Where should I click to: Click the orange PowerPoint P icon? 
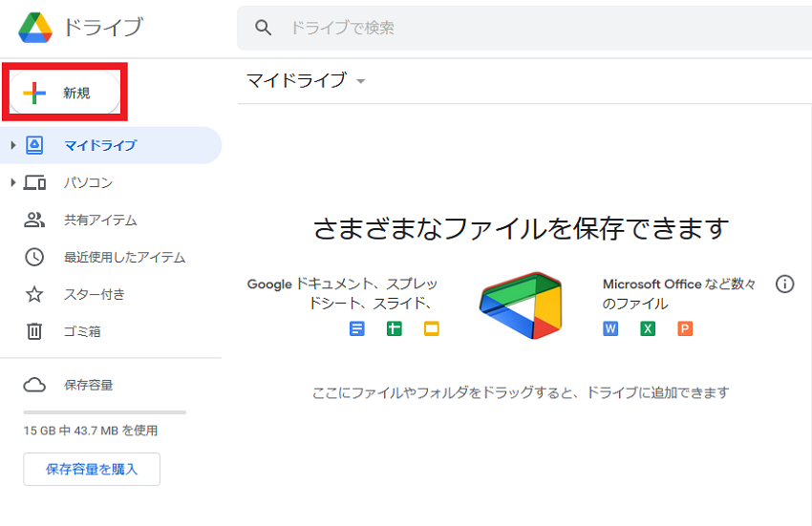tap(685, 328)
